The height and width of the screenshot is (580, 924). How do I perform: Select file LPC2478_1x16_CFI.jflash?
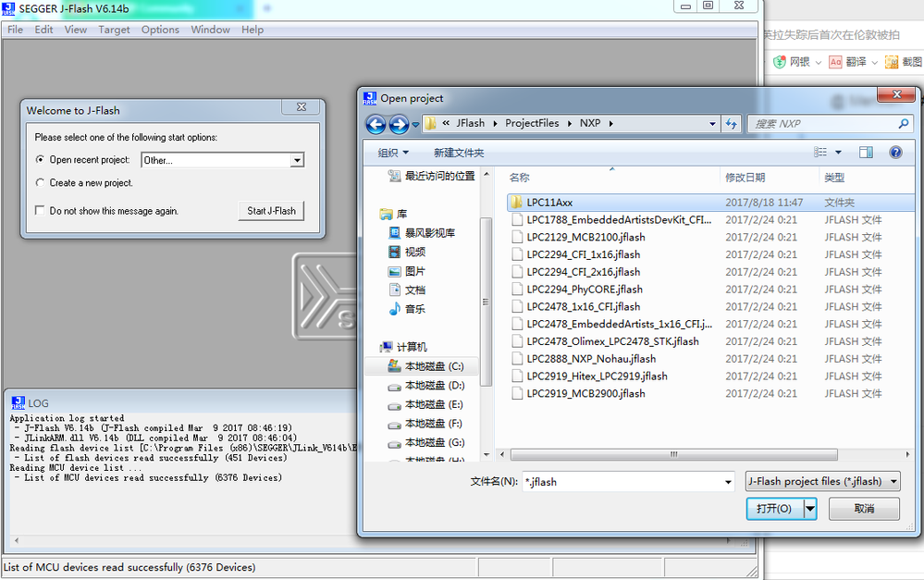(x=584, y=306)
